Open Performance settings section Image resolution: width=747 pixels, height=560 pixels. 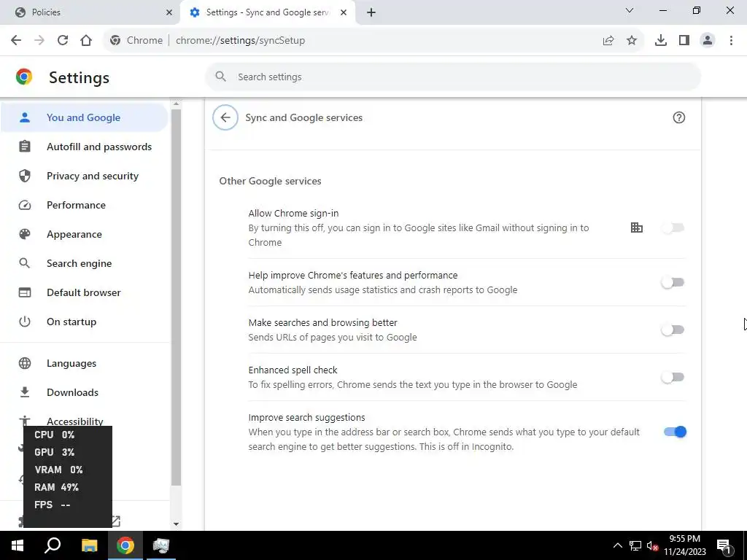(x=85, y=205)
